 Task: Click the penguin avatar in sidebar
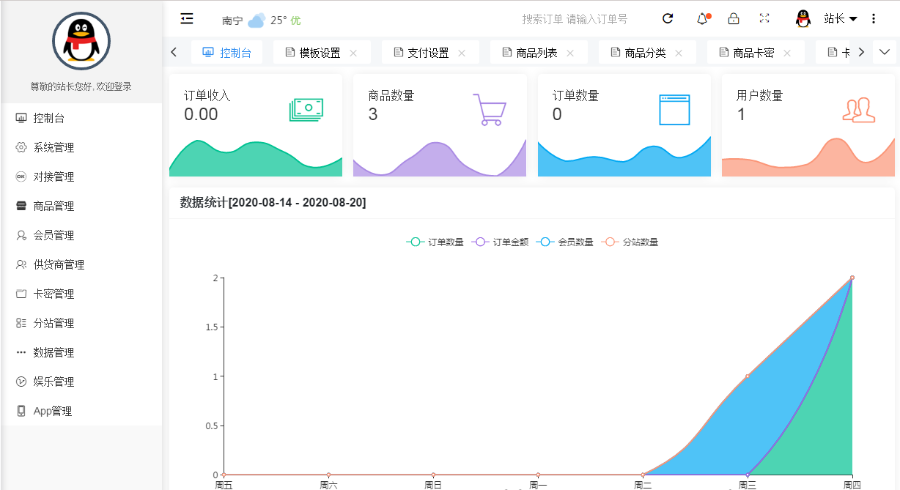pyautogui.click(x=80, y=42)
